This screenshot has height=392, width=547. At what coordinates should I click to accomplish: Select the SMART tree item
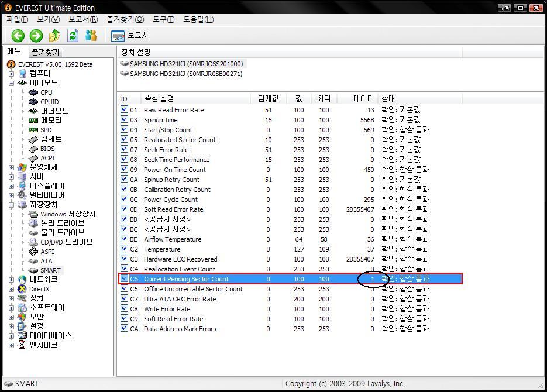point(50,270)
